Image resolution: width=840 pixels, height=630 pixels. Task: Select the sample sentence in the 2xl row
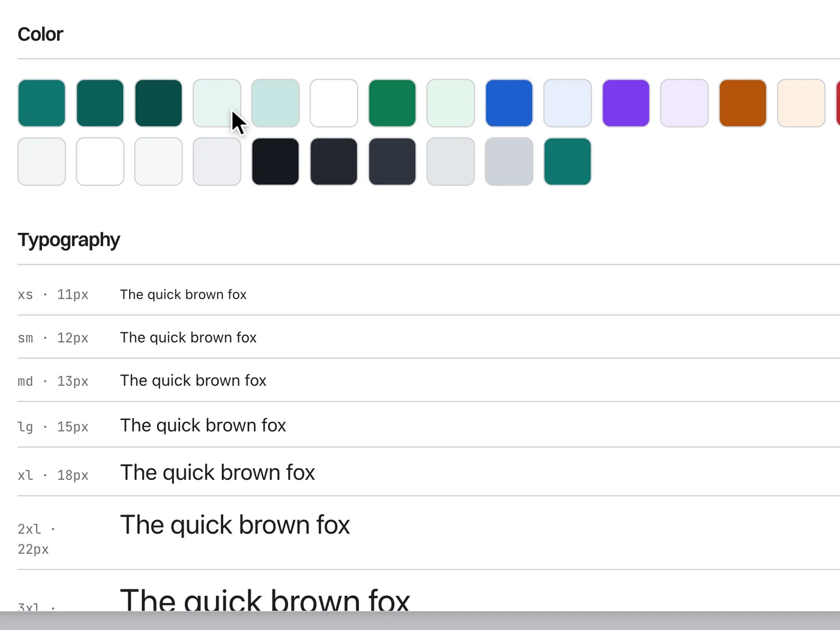(x=235, y=525)
